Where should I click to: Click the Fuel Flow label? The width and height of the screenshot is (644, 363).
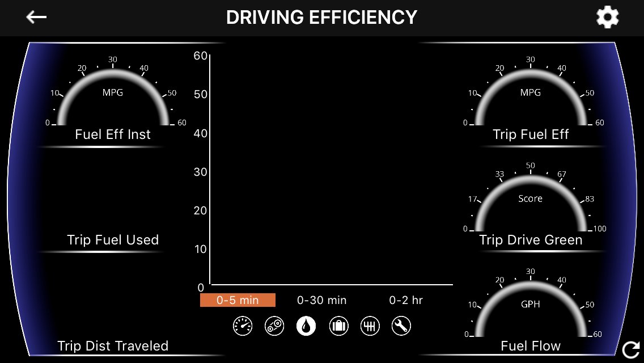[531, 346]
